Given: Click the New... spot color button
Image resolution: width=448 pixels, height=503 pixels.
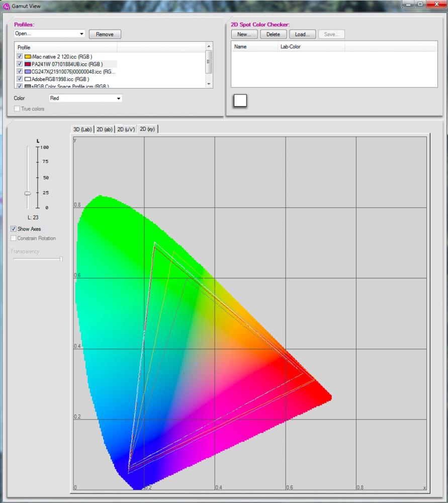Looking at the screenshot, I should (x=244, y=34).
